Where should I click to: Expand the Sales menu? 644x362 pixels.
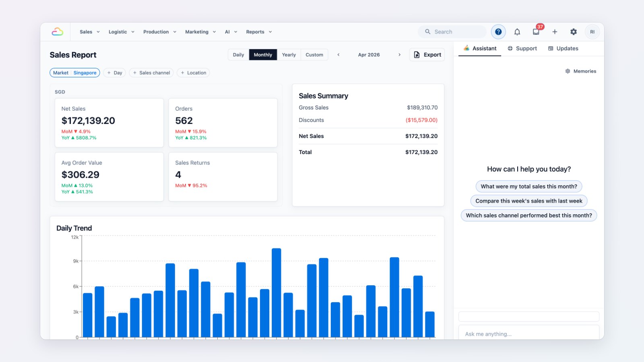(89, 32)
